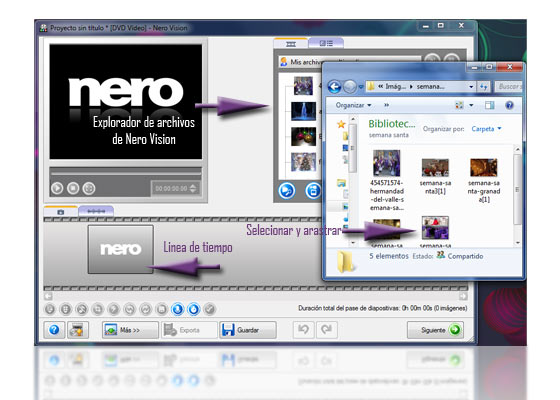
Task: Select the semana-santa3[1] image file
Action: click(435, 176)
